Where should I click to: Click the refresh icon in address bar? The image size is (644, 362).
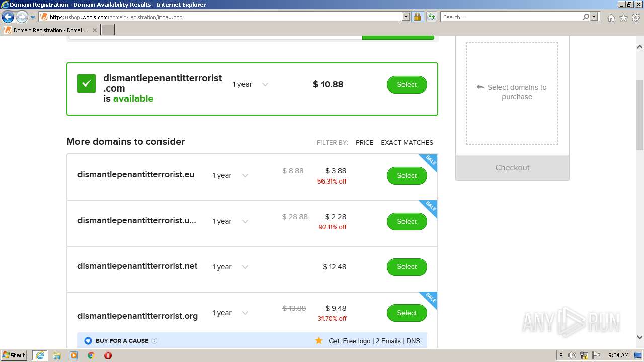[431, 17]
